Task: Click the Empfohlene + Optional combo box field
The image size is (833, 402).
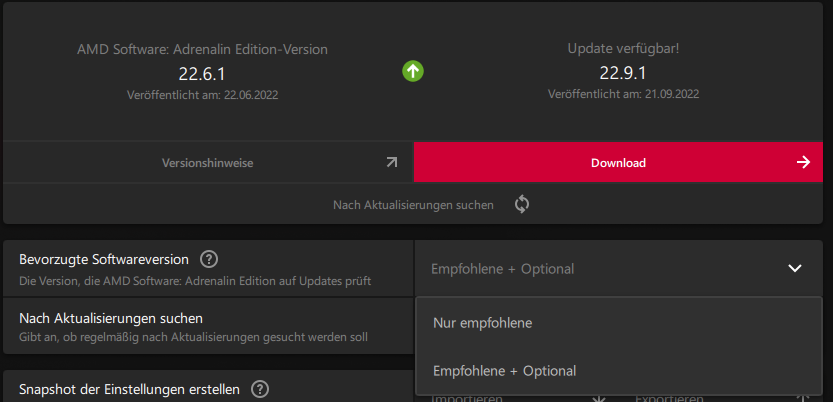Action: 618,268
